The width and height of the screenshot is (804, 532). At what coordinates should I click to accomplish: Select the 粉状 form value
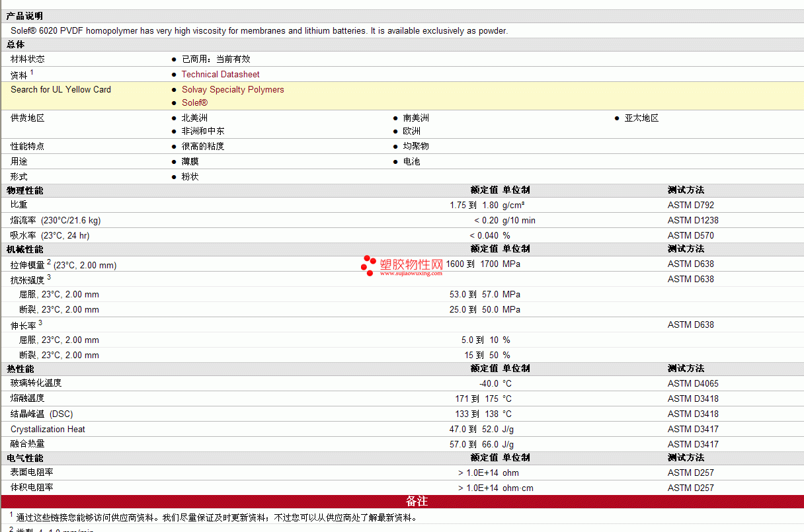coord(190,177)
